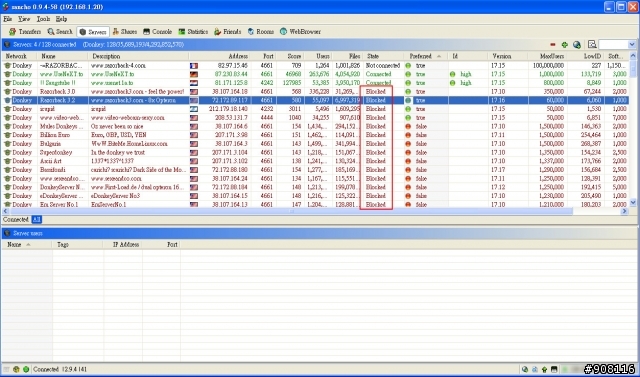Click the horizontal scrollbar right arrow
Viewport: 640px width, 377px height.
point(624,211)
